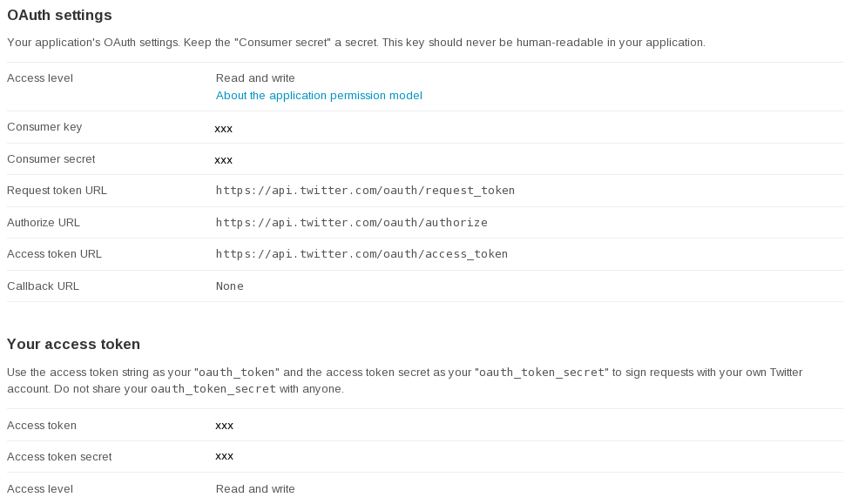The width and height of the screenshot is (852, 504).
Task: Click the OAuth settings heading
Action: point(59,16)
